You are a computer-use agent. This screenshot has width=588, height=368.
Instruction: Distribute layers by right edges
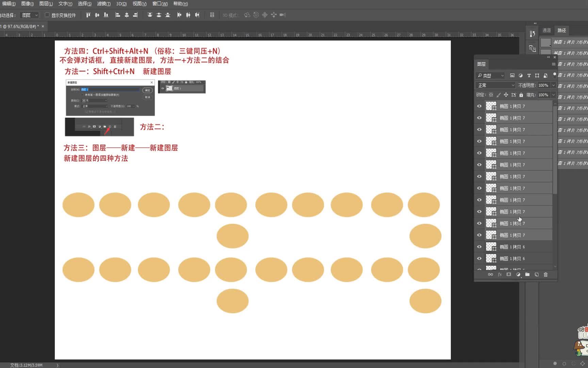197,15
